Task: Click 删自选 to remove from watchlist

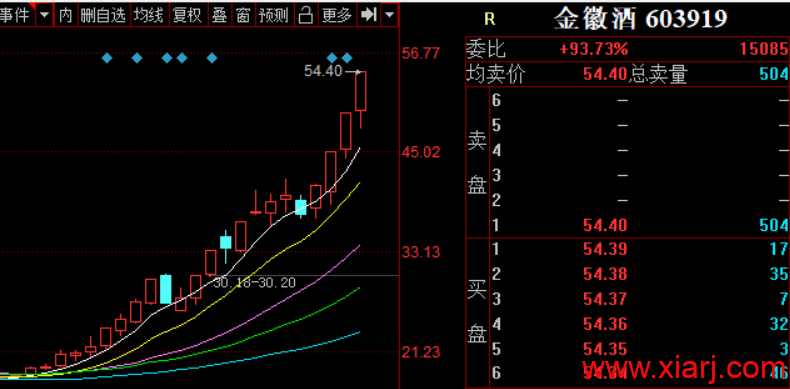Action: click(103, 16)
